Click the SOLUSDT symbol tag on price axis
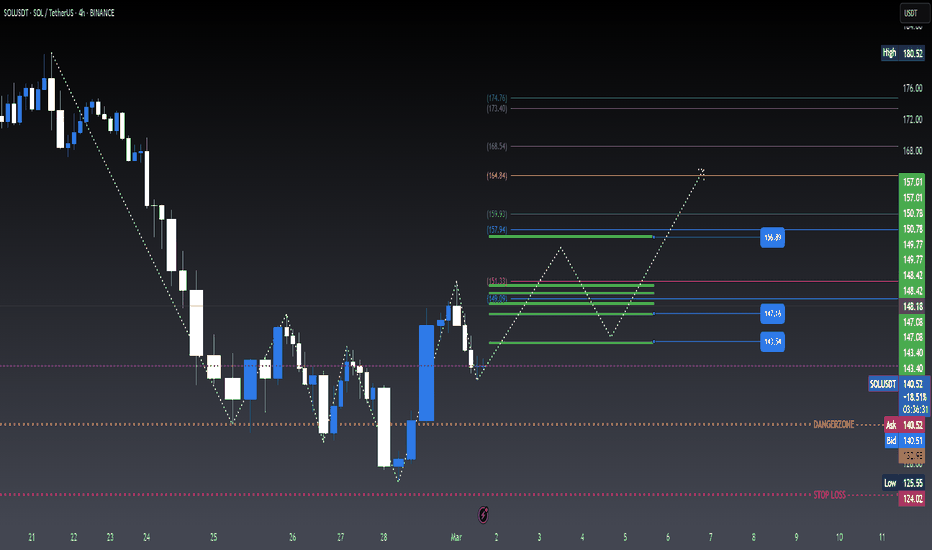Image resolution: width=932 pixels, height=550 pixels. [883, 384]
